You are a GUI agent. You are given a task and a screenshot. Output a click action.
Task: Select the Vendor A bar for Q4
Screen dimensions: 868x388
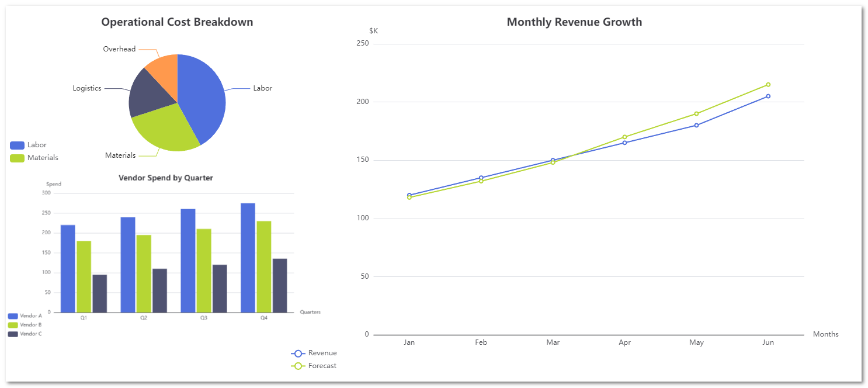[248, 257]
